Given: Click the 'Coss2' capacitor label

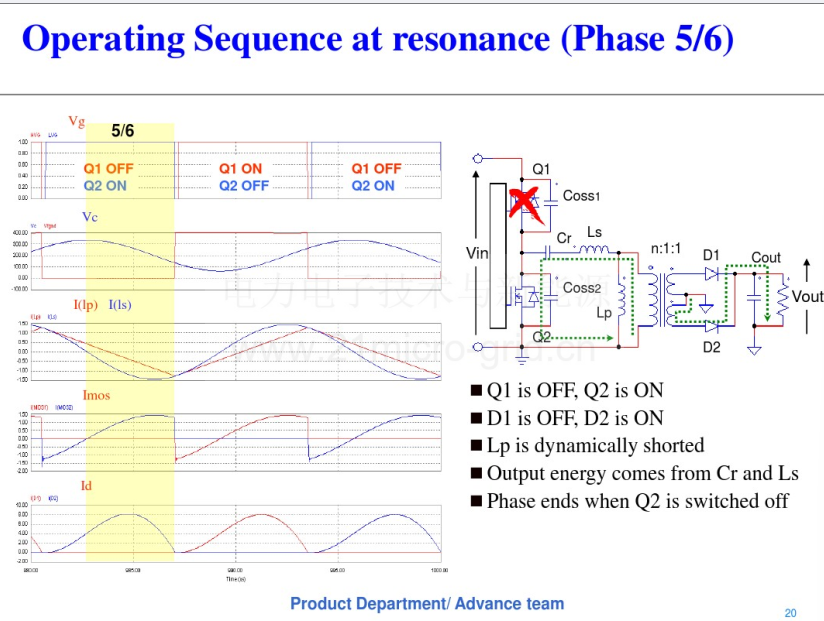Looking at the screenshot, I should 582,288.
